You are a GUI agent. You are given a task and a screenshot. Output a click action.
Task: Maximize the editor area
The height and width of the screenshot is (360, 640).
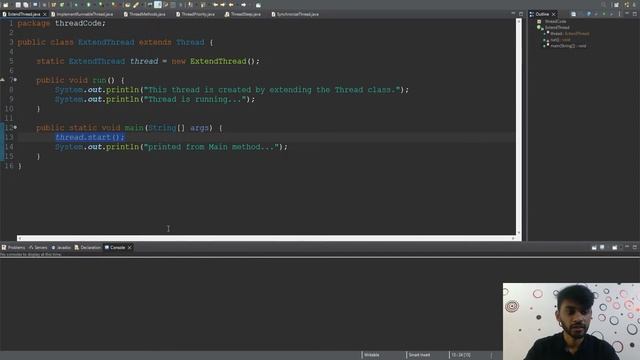point(521,14)
